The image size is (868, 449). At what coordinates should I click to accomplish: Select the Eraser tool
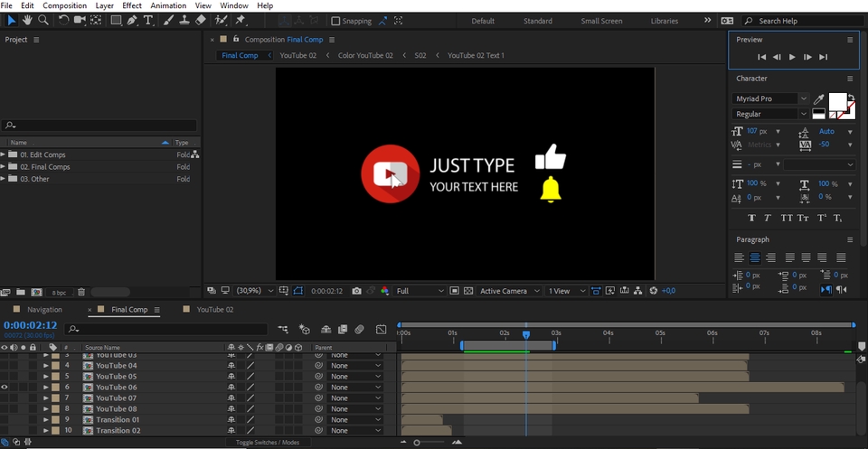[201, 21]
